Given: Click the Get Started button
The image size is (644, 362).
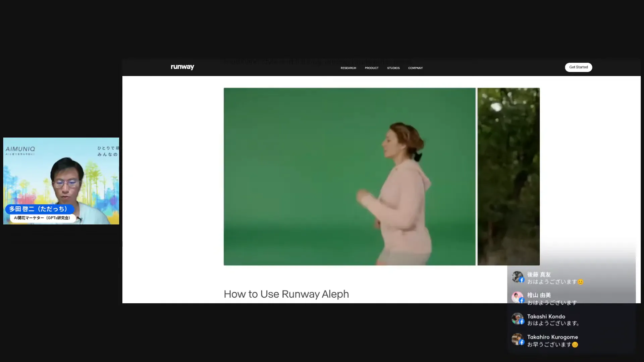Looking at the screenshot, I should click(x=578, y=67).
